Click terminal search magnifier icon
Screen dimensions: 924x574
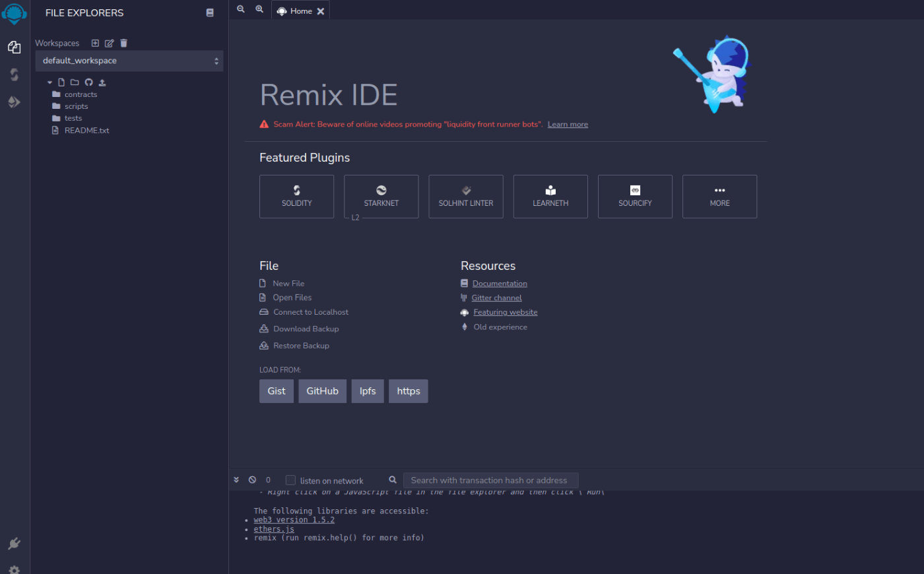pyautogui.click(x=393, y=480)
